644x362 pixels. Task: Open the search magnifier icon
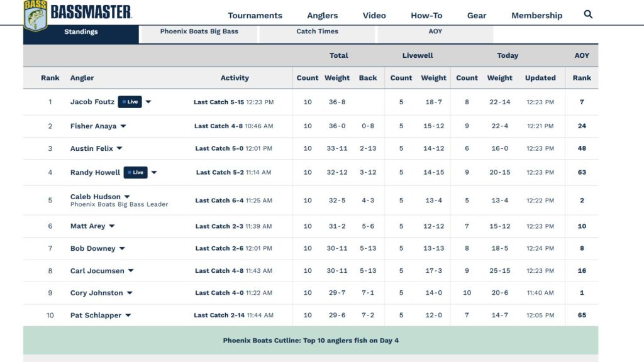click(588, 14)
